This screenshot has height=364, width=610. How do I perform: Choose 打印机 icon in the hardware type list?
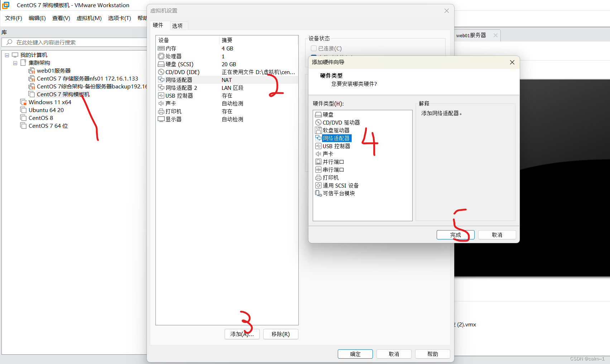(318, 178)
